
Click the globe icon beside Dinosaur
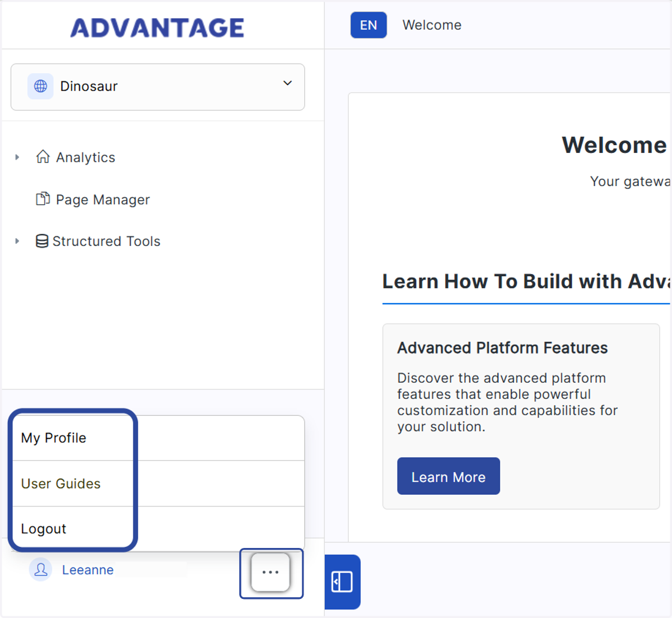41,86
